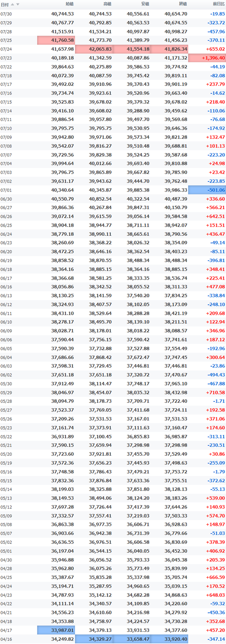Sort dates descending with the down arrow
226x644 pixels.
tap(18, 5)
